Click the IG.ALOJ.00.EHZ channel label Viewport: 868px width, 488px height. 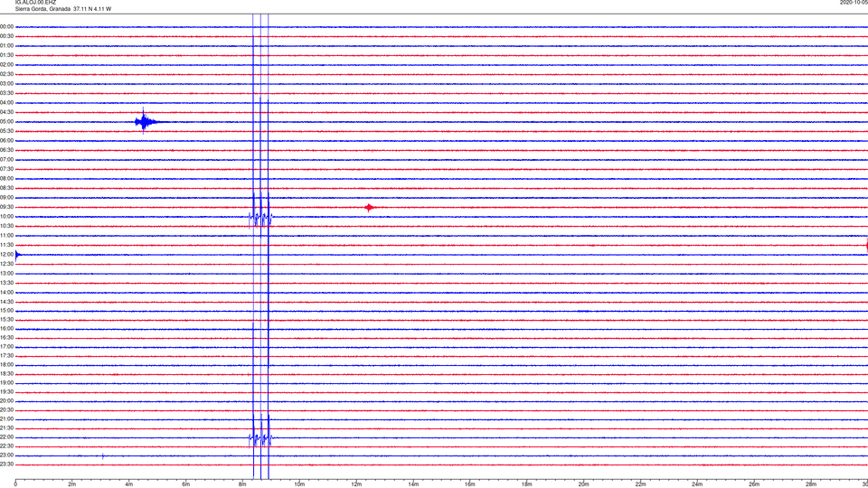click(x=35, y=2)
